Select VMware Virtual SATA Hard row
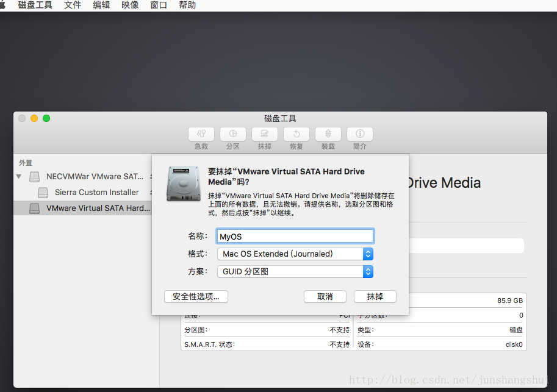Viewport: 557px width, 392px height. click(x=83, y=208)
